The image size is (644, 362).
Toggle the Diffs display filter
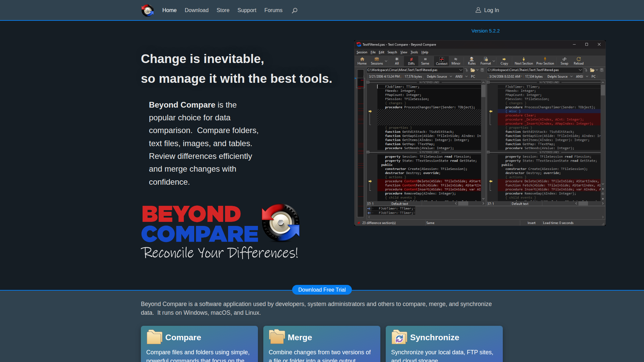pos(411,61)
